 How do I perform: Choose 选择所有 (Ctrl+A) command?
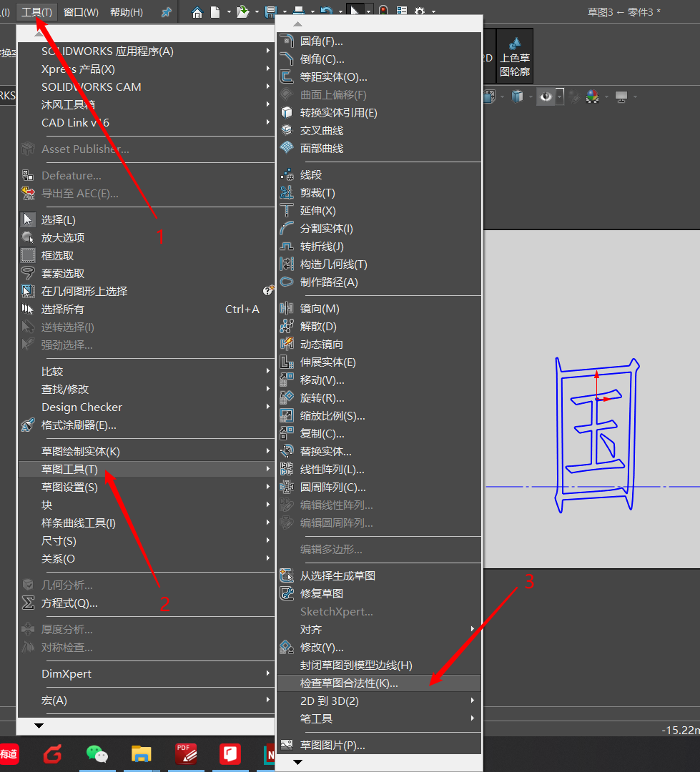click(x=146, y=310)
